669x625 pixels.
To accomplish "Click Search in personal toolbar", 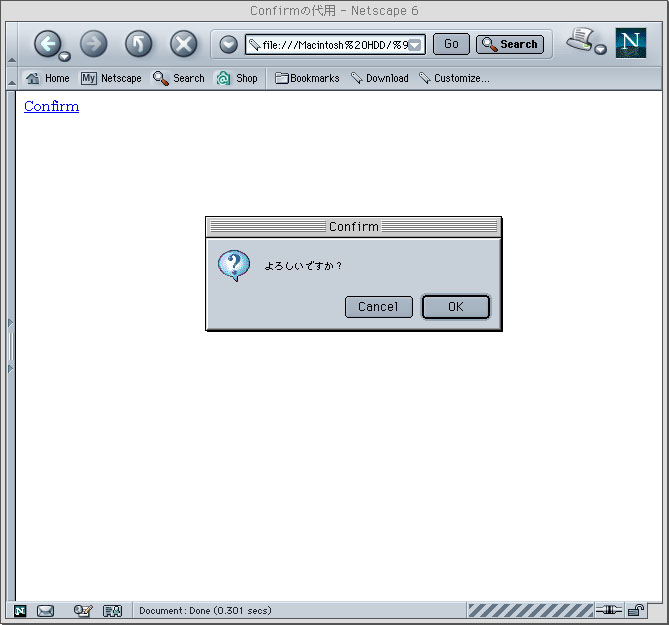I will (179, 78).
